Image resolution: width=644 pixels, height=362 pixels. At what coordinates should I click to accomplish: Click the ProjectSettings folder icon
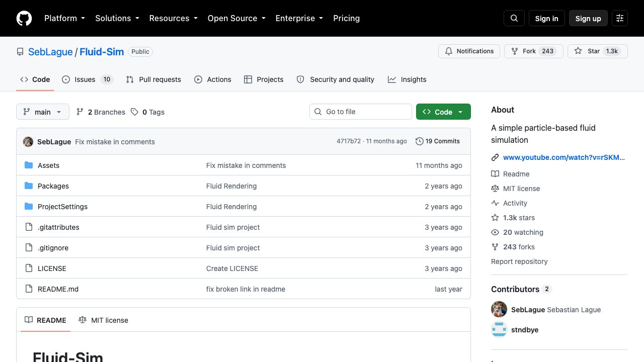pos(29,207)
